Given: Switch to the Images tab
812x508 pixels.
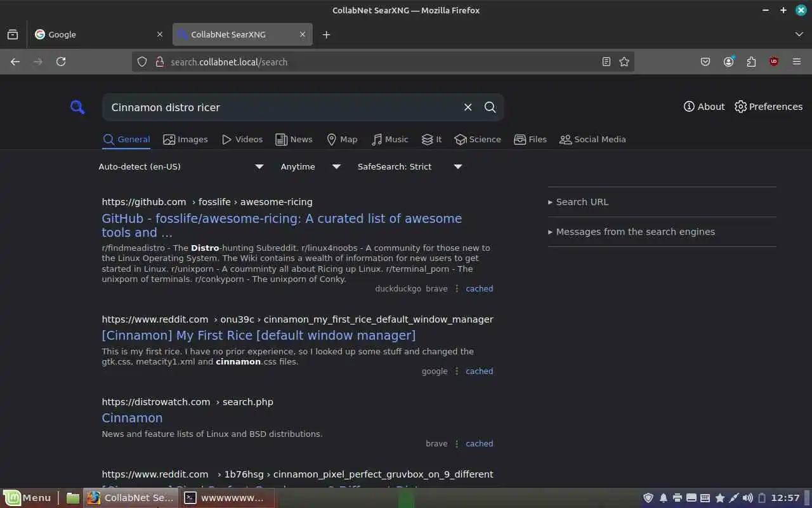Looking at the screenshot, I should tap(185, 140).
